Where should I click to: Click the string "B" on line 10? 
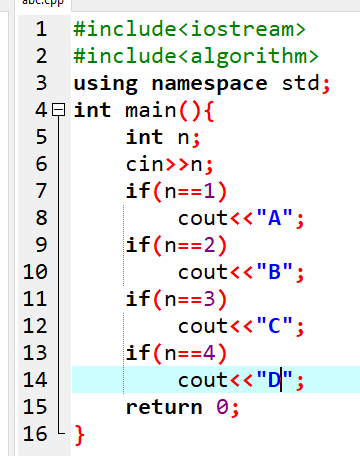pyautogui.click(x=275, y=272)
